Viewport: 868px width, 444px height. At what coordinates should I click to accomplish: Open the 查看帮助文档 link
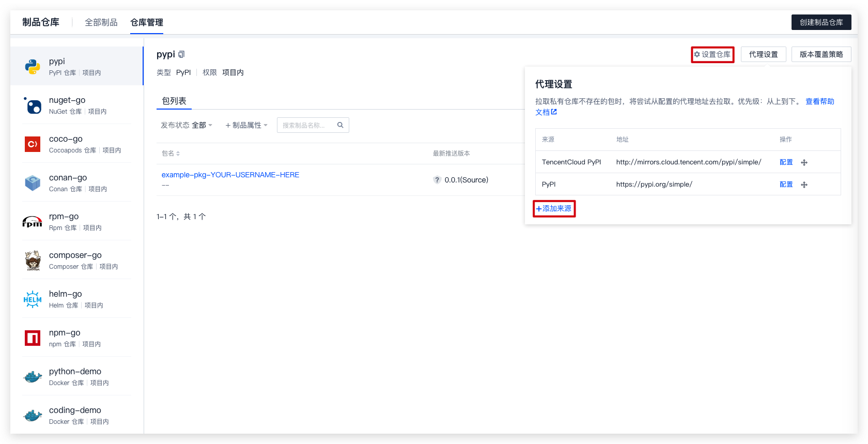(x=819, y=101)
